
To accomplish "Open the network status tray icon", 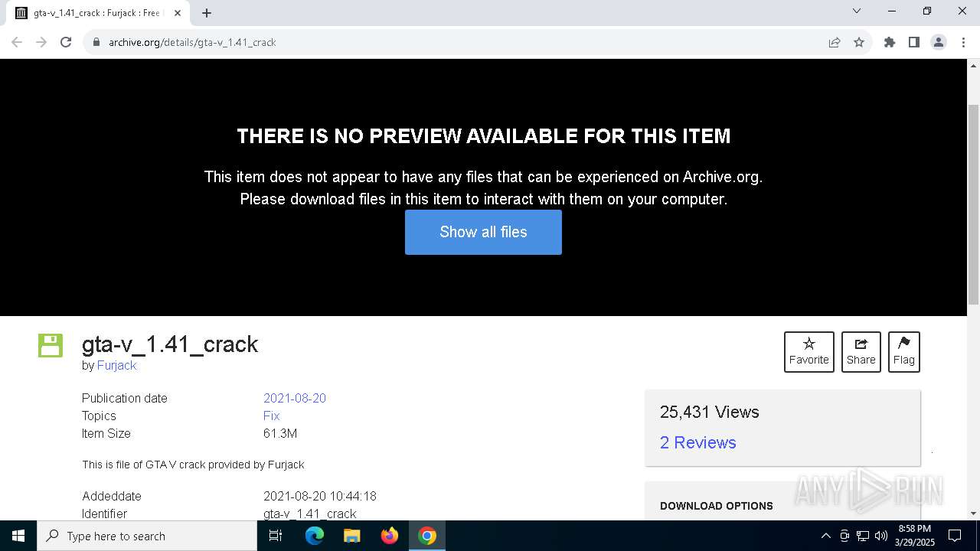I will point(863,536).
